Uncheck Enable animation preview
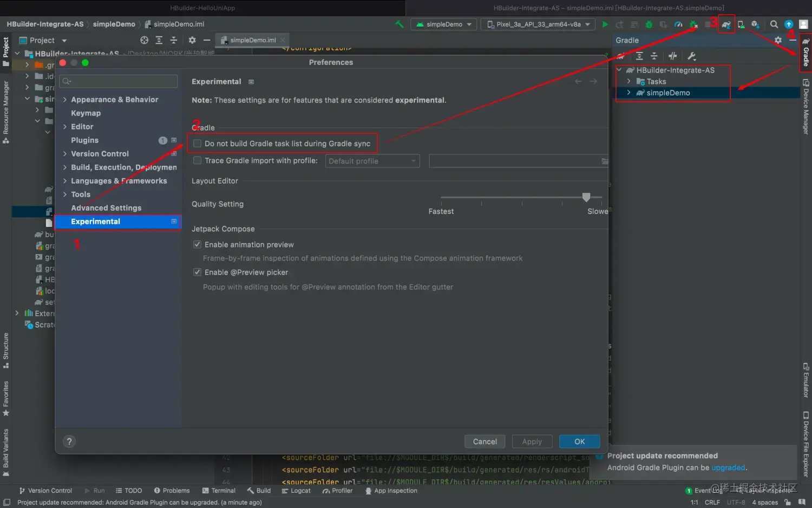This screenshot has height=508, width=812. 198,244
